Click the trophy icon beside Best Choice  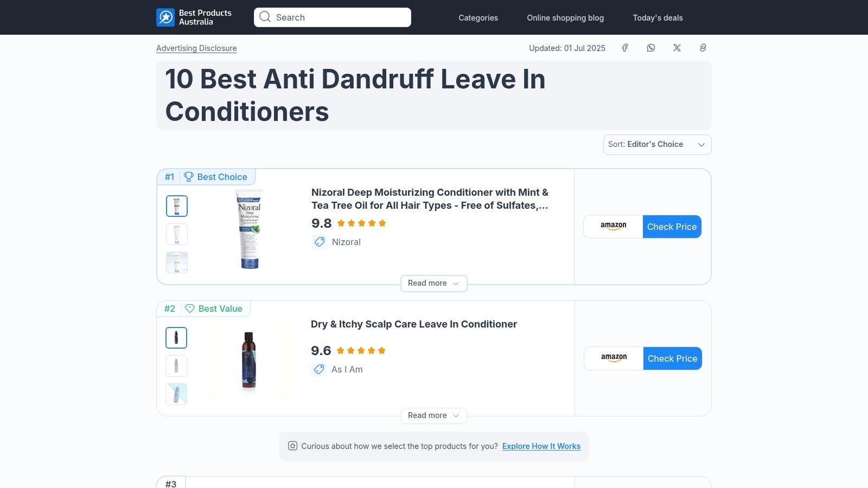[x=189, y=177]
